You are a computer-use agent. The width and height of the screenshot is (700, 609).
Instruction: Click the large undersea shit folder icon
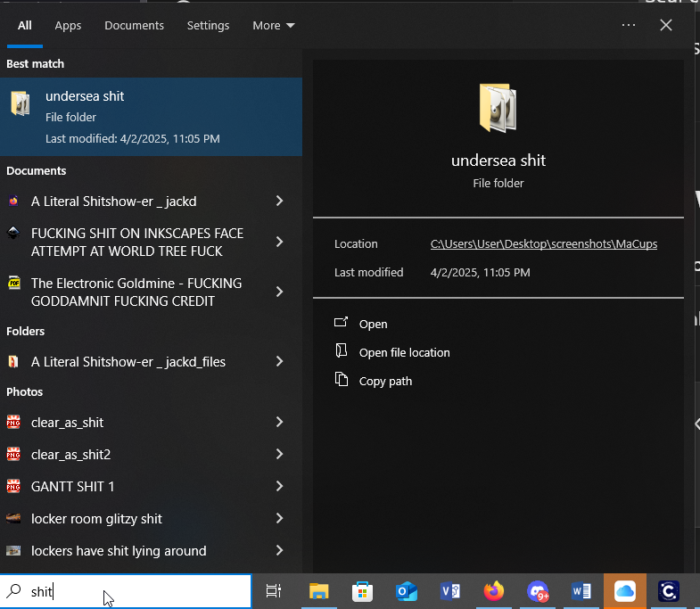pos(498,108)
